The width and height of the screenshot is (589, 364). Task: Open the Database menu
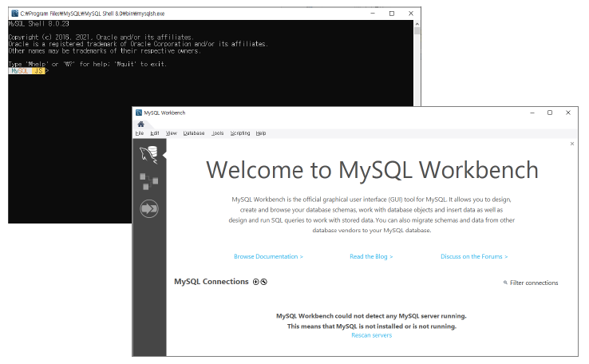point(194,133)
